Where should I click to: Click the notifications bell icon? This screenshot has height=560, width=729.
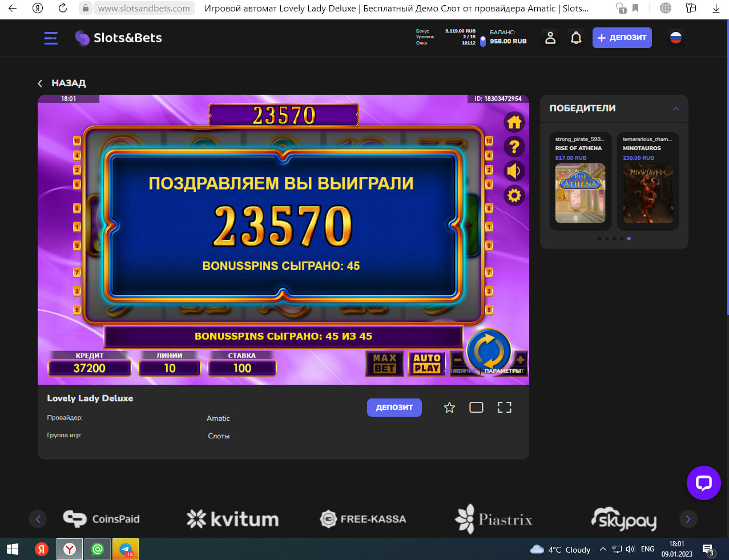coord(576,38)
